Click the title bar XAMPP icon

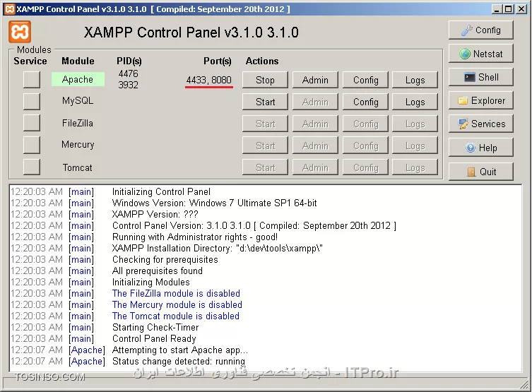(10, 9)
